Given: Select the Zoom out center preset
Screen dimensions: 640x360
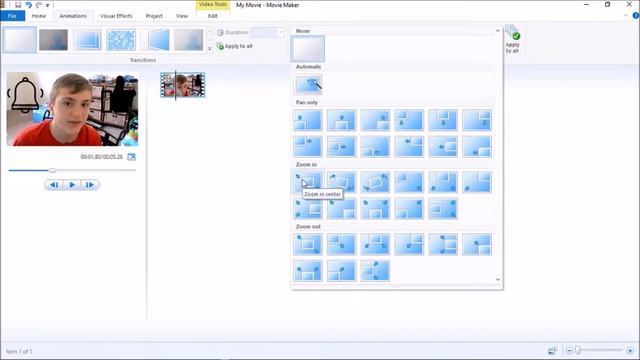Looking at the screenshot, I should click(x=308, y=244).
